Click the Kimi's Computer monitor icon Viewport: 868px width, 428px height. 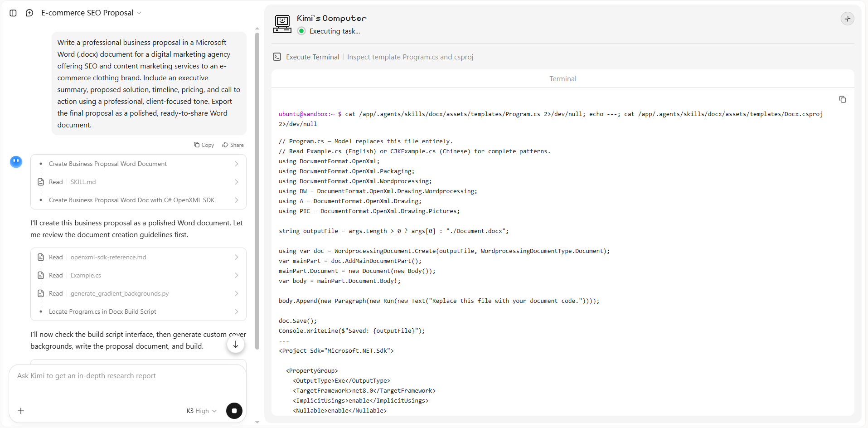(x=282, y=24)
